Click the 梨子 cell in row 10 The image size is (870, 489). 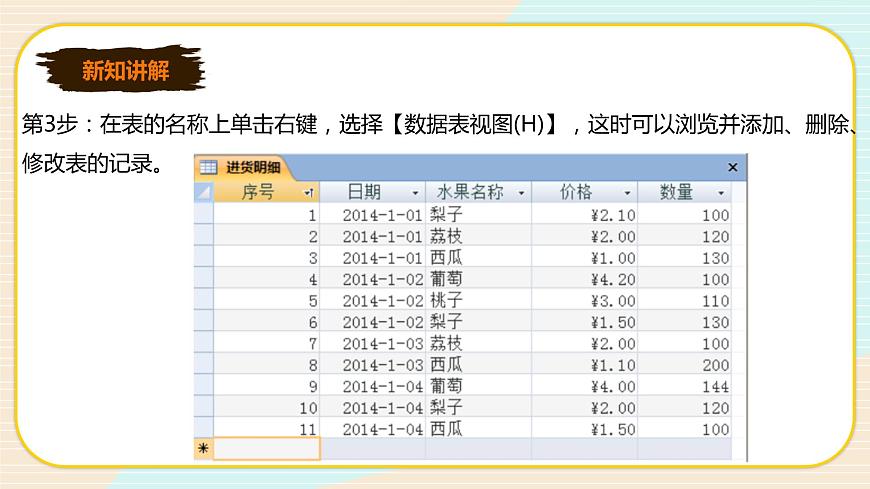478,407
